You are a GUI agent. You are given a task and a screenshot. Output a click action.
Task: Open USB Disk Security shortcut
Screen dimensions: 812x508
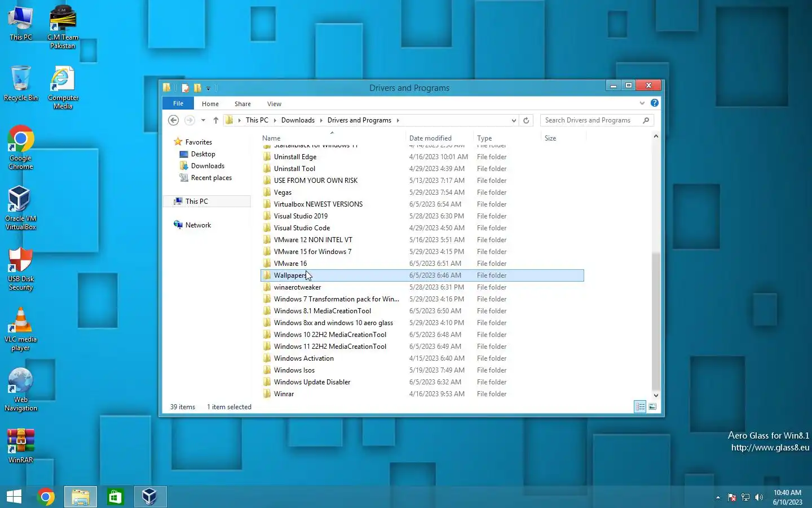coord(21,269)
